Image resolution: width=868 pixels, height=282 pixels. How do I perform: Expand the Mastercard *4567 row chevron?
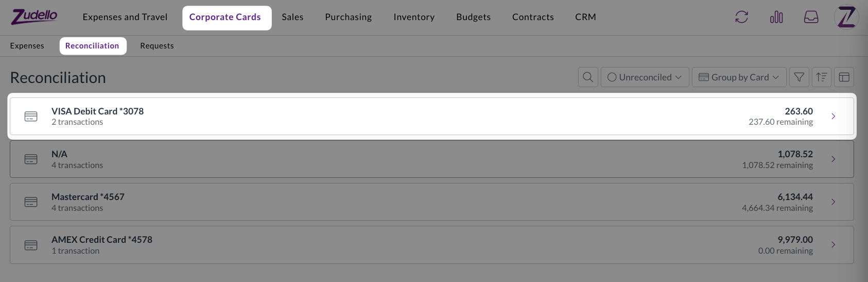(x=833, y=202)
